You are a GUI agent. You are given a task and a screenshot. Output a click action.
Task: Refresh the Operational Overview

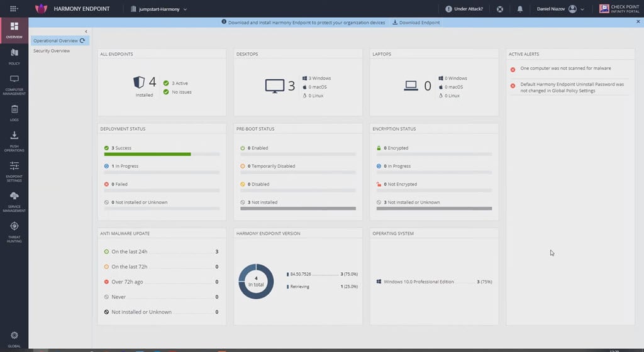click(x=82, y=40)
